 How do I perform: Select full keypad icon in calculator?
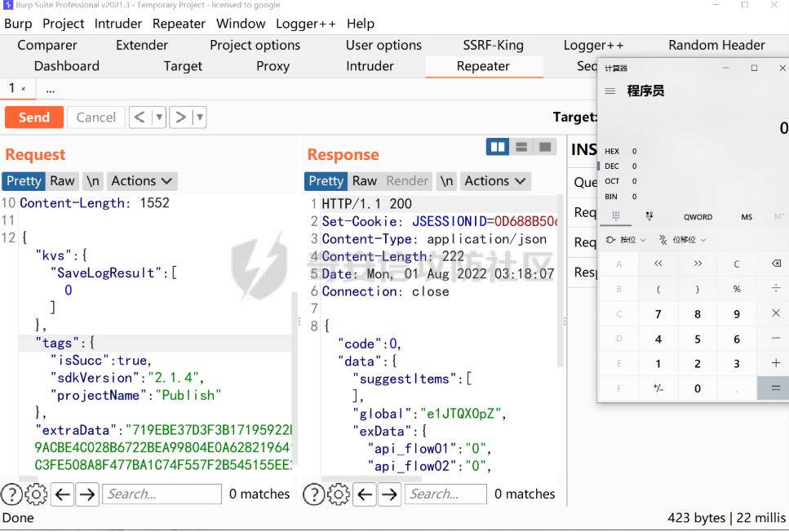615,216
